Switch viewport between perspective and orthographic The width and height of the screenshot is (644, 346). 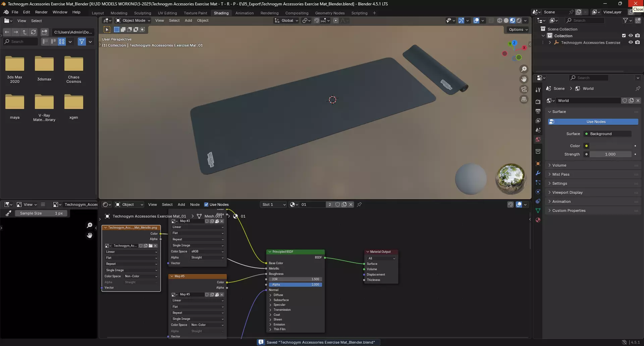click(524, 99)
